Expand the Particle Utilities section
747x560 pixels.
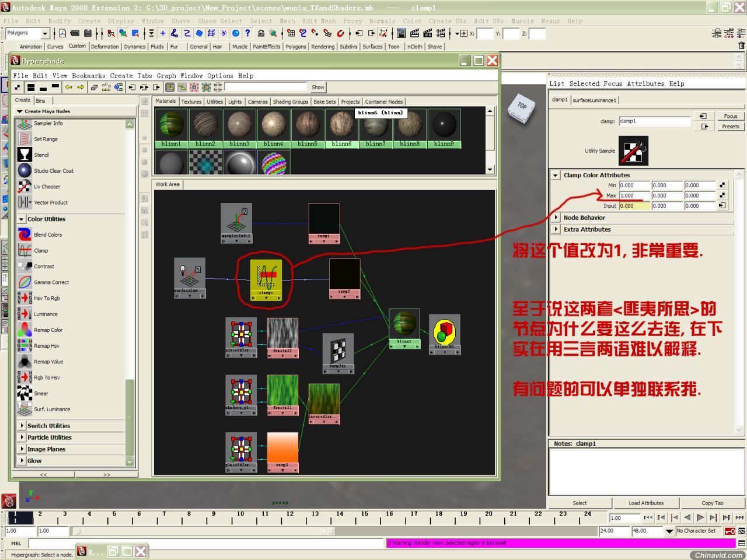(22, 437)
